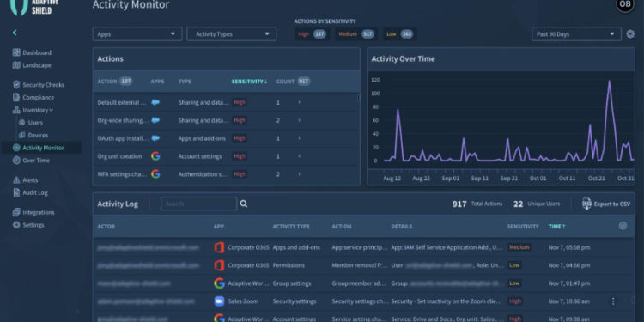Expand the Inventory chevron

[x=52, y=110]
